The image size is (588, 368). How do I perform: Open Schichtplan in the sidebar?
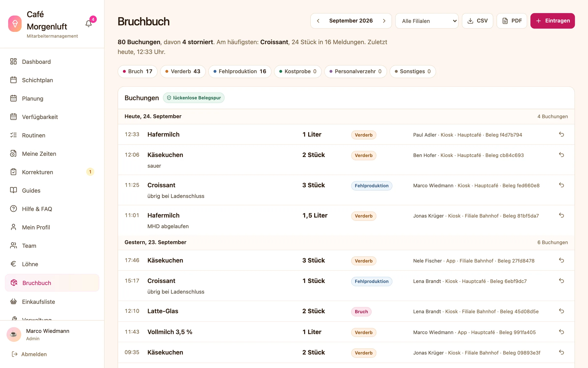52,80
